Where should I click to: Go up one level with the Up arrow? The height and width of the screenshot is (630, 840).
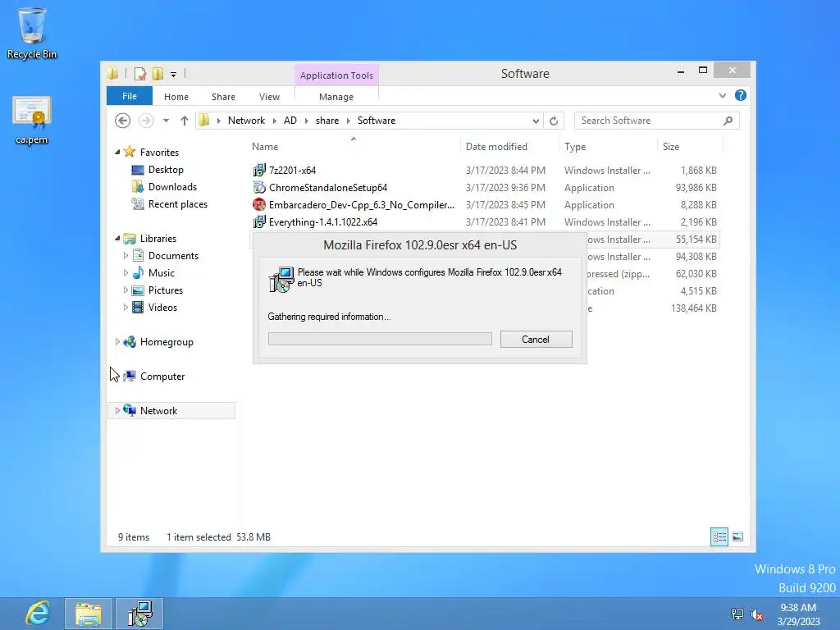pos(185,121)
